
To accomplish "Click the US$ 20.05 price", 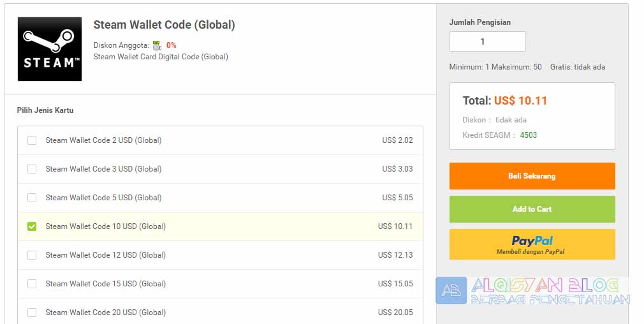I will (395, 313).
